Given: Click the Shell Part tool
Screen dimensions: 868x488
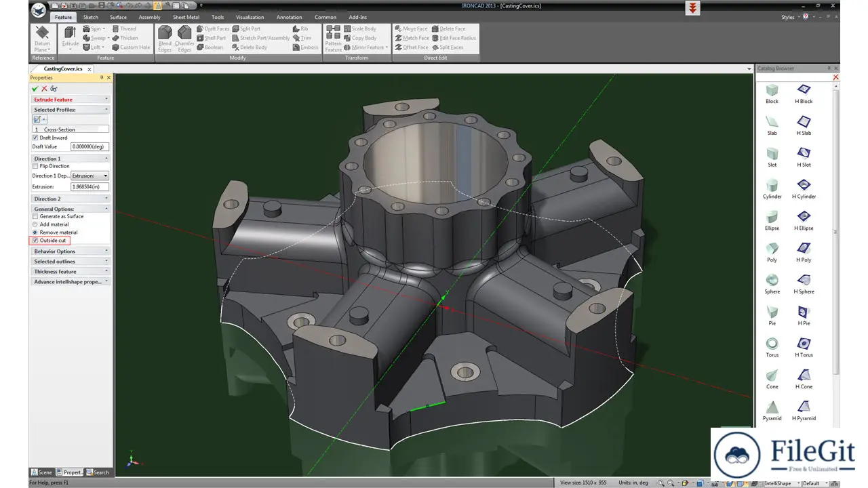Looking at the screenshot, I should click(212, 38).
